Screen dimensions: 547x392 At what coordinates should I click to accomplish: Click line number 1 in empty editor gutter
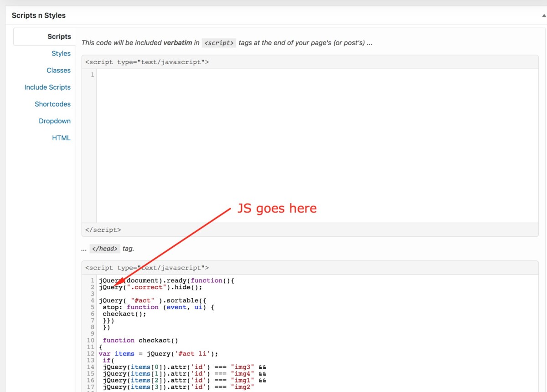coord(92,75)
